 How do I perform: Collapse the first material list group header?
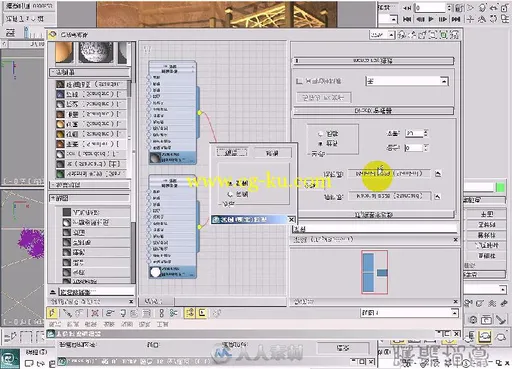pyautogui.click(x=90, y=72)
